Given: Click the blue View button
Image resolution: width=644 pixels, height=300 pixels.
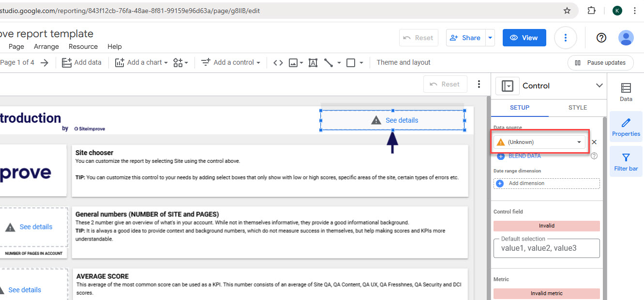Looking at the screenshot, I should [524, 38].
